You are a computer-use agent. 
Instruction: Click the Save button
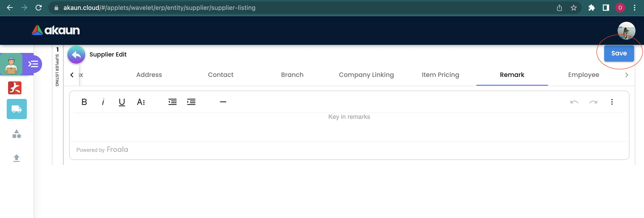619,53
